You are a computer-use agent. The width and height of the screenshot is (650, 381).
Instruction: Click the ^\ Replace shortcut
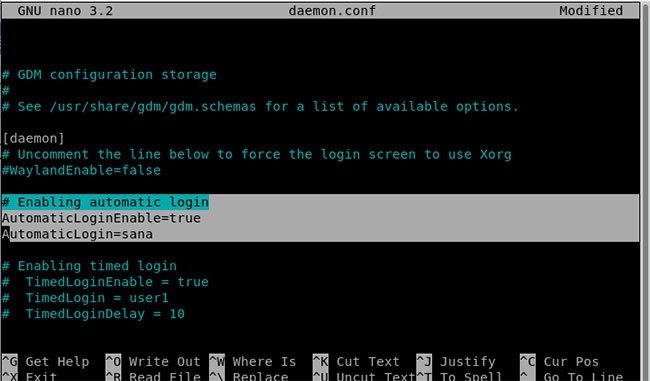point(249,376)
